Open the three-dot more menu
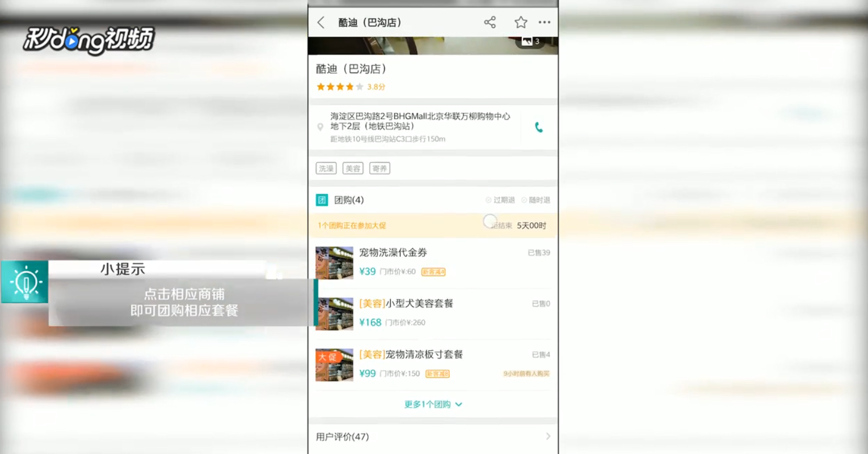This screenshot has height=454, width=868. (x=545, y=22)
